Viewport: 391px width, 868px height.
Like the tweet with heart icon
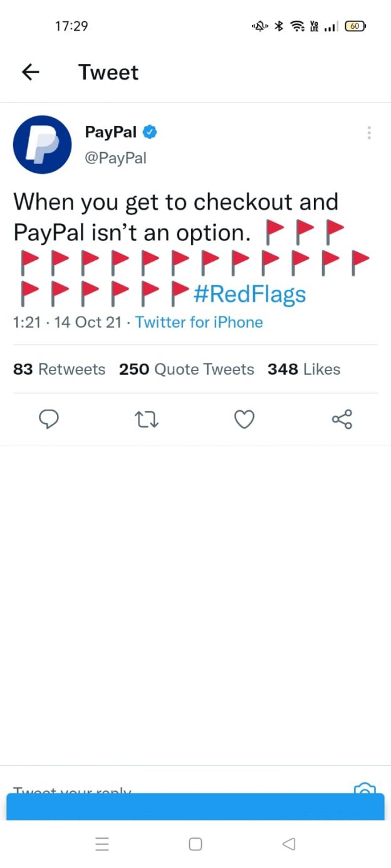click(x=244, y=419)
